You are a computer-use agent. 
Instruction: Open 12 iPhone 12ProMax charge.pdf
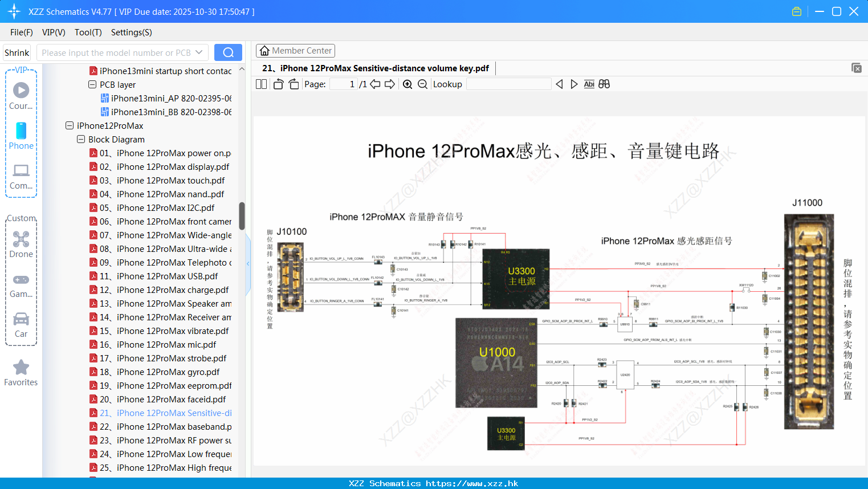click(159, 290)
